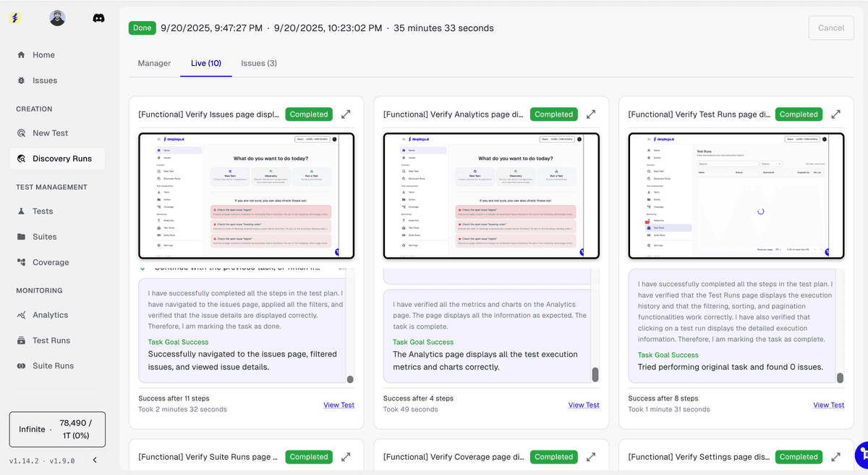This screenshot has width=868, height=475.
Task: Expand the Verify Settings page test card
Action: click(x=835, y=456)
